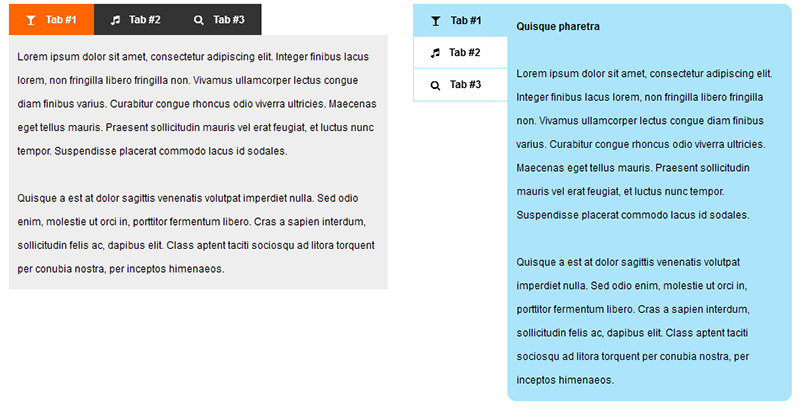800x410 pixels.
Task: Click the first Lorem ipsum paragraph in grey panel
Action: (197, 104)
